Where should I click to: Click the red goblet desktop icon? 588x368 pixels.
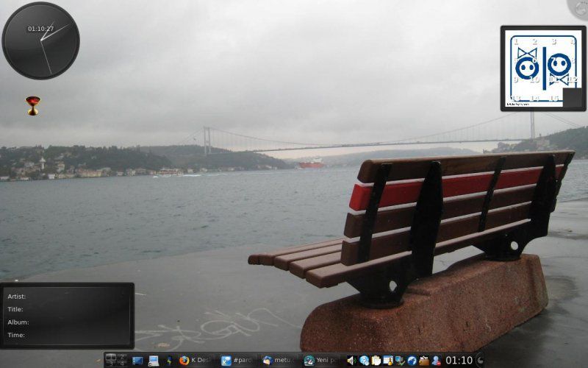(x=33, y=105)
